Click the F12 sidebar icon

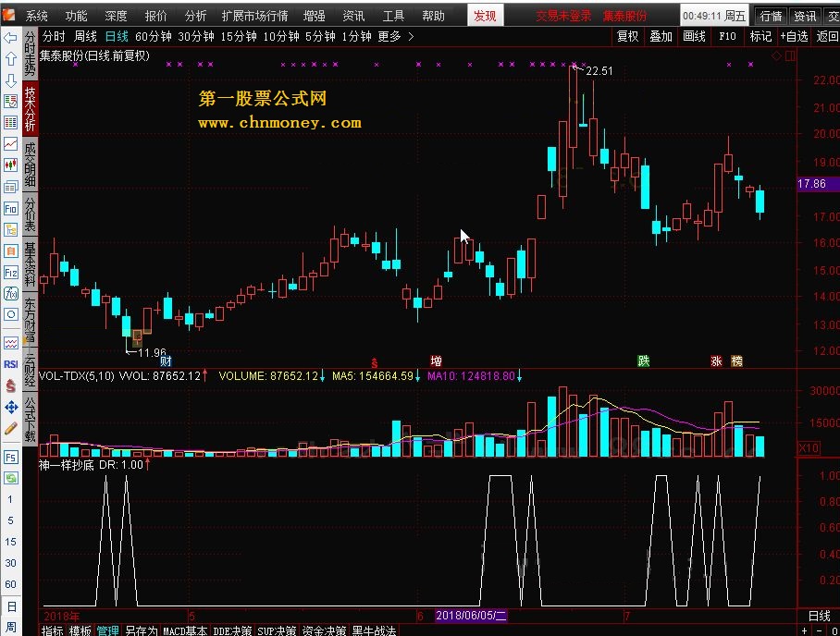pyautogui.click(x=10, y=273)
